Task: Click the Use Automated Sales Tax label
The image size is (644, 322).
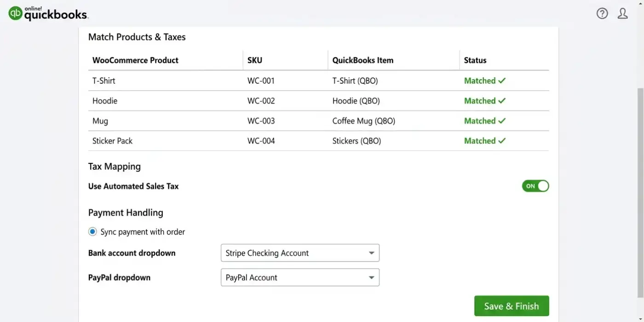Action: click(x=133, y=186)
